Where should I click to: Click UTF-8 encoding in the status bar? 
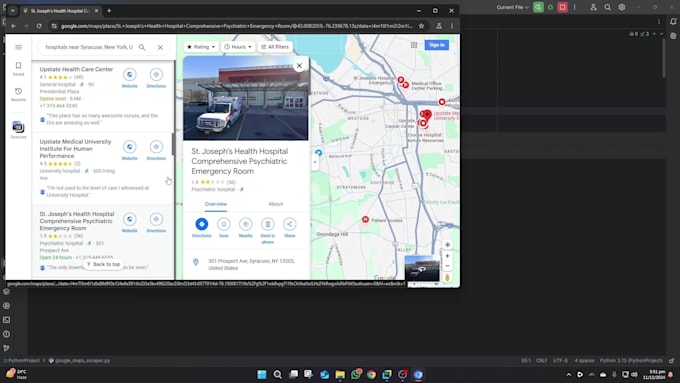pos(560,360)
